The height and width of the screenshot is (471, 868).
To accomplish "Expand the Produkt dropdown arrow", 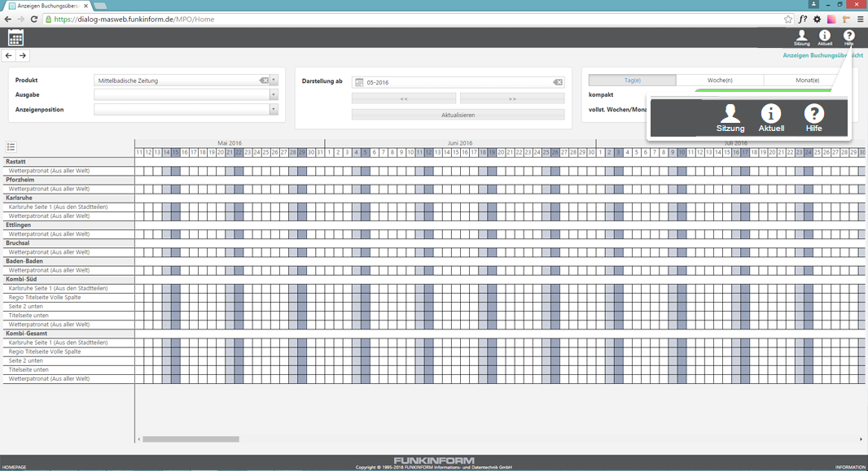I will coord(274,81).
